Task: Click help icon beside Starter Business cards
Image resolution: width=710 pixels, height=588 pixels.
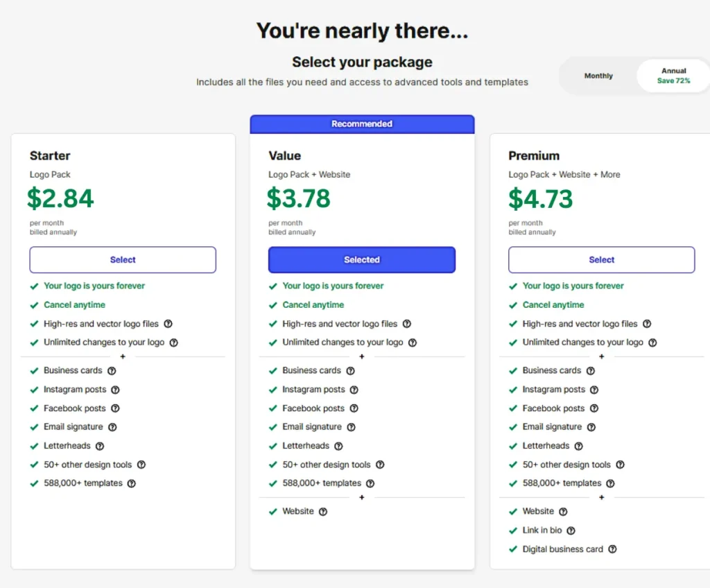Action: click(x=112, y=371)
